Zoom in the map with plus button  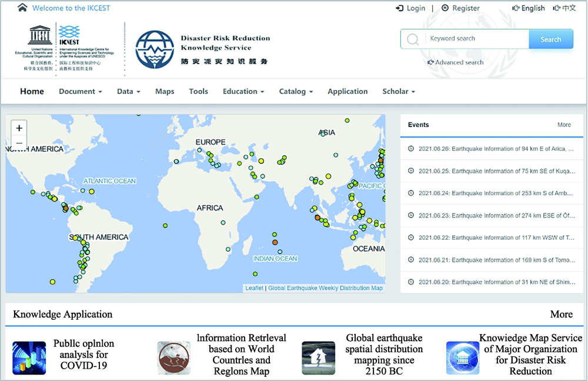pyautogui.click(x=19, y=128)
